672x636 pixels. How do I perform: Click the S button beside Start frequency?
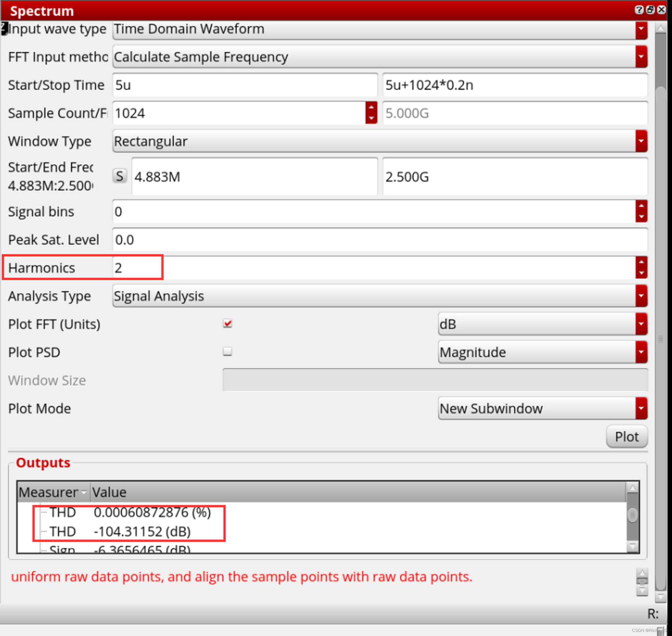pyautogui.click(x=120, y=176)
